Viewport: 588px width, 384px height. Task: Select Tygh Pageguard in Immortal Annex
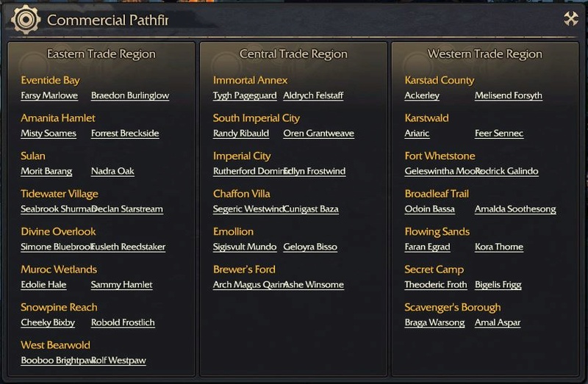(245, 95)
